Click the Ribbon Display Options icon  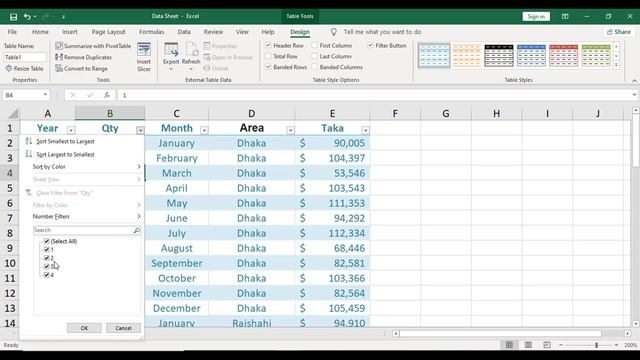565,16
